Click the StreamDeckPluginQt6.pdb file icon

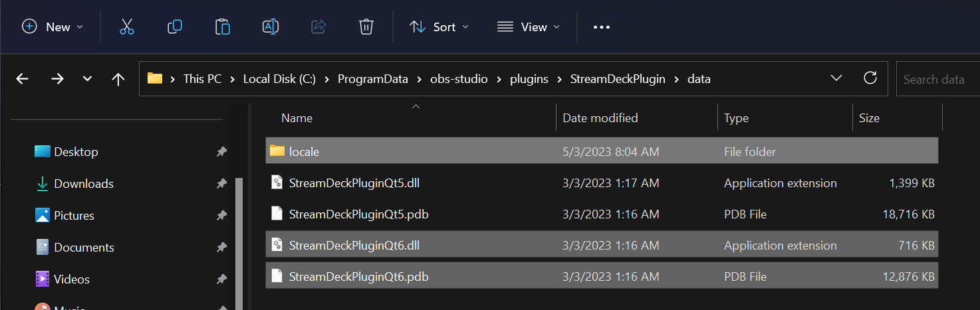click(277, 276)
